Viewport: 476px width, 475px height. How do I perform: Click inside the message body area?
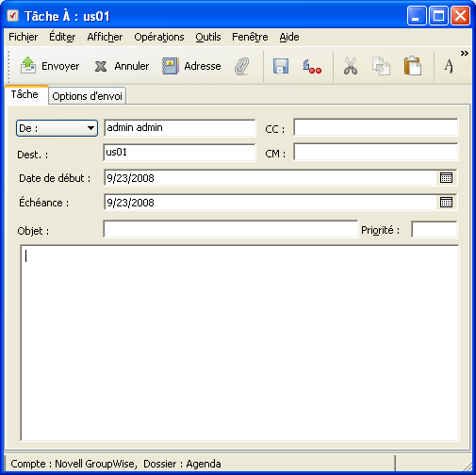coord(239,343)
